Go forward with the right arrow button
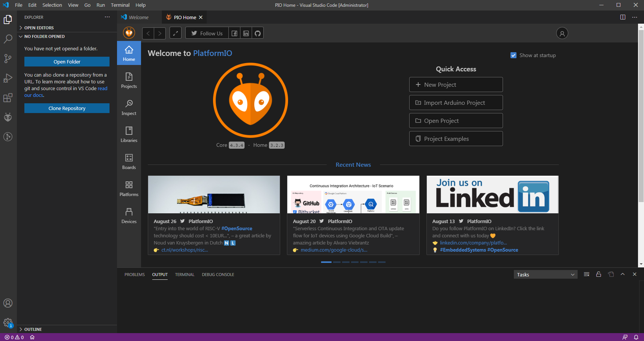The width and height of the screenshot is (644, 341). click(160, 33)
